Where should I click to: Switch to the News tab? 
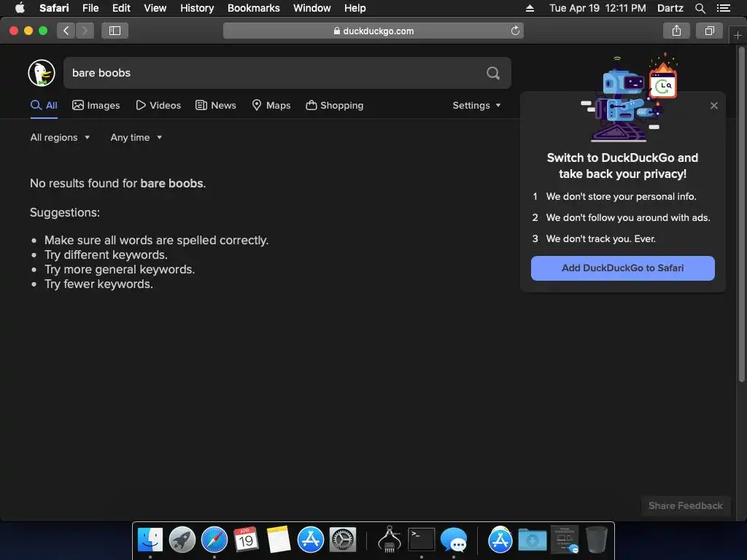coord(216,105)
